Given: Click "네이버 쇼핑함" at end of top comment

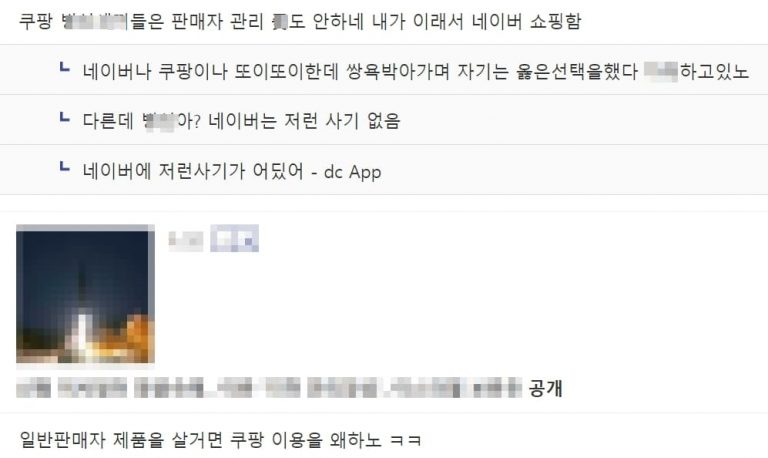Looking at the screenshot, I should 527,22.
